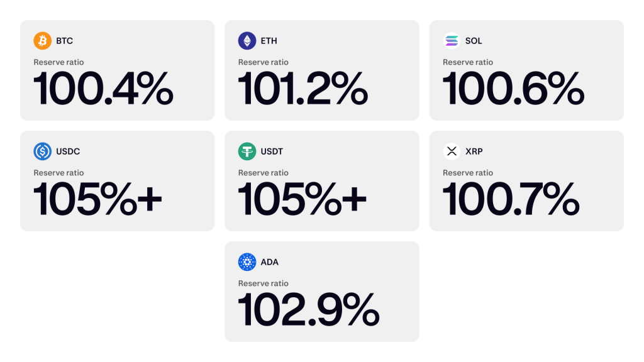Select the BTC card
This screenshot has height=362, width=644.
tap(118, 70)
